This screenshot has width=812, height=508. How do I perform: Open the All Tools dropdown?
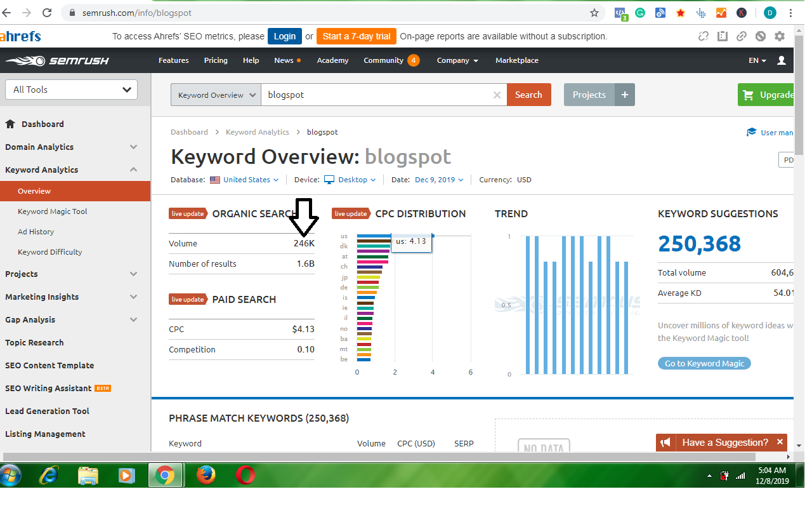coord(71,90)
